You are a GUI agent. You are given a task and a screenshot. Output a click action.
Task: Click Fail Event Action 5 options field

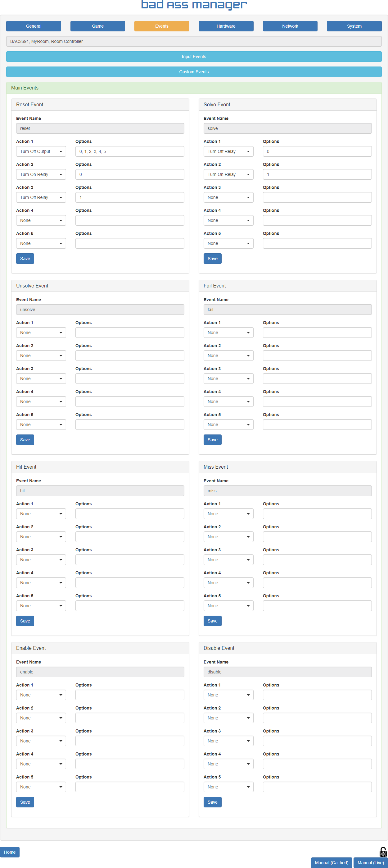click(317, 425)
